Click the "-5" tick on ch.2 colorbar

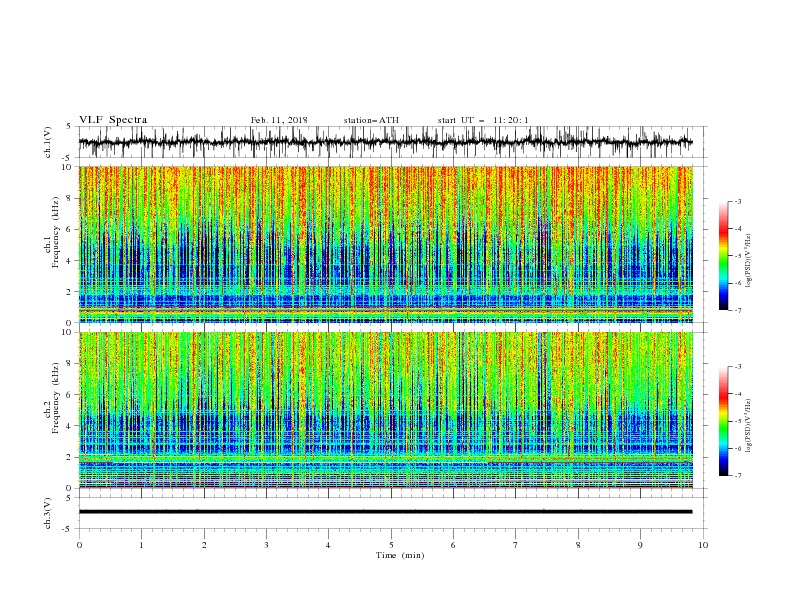(737, 421)
